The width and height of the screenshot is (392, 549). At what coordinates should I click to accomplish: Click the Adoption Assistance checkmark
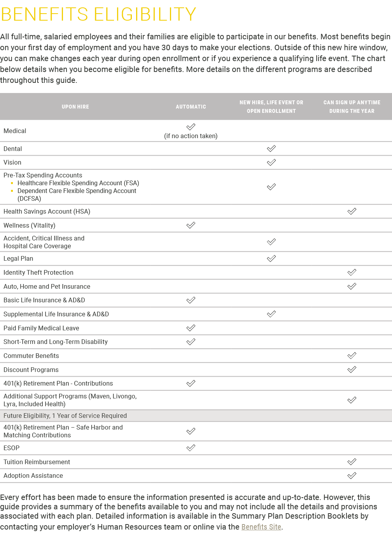(x=352, y=475)
